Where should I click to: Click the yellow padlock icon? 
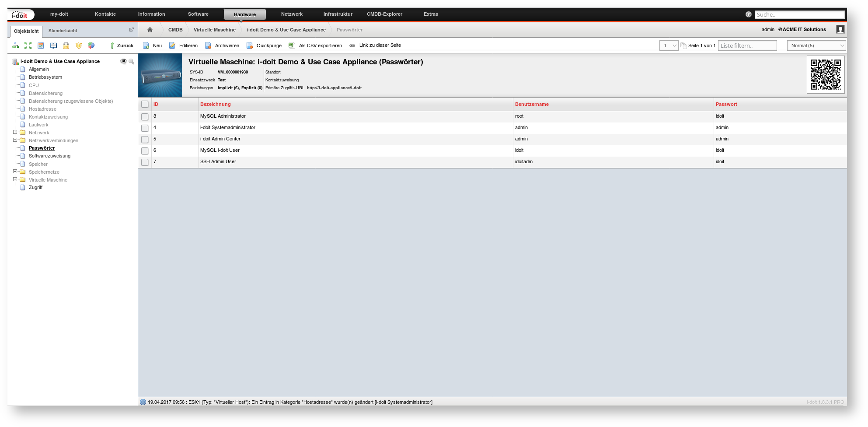tap(66, 45)
